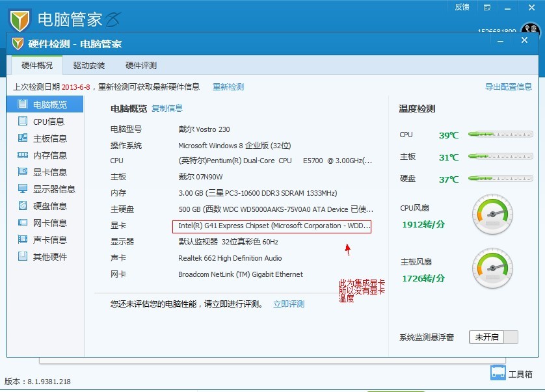The width and height of the screenshot is (545, 392).
Task: Click the 工具箱 toolbox icon
Action: 498,373
